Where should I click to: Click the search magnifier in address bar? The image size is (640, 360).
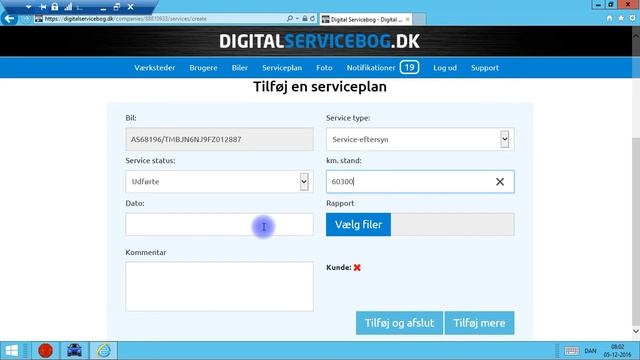coord(289,19)
